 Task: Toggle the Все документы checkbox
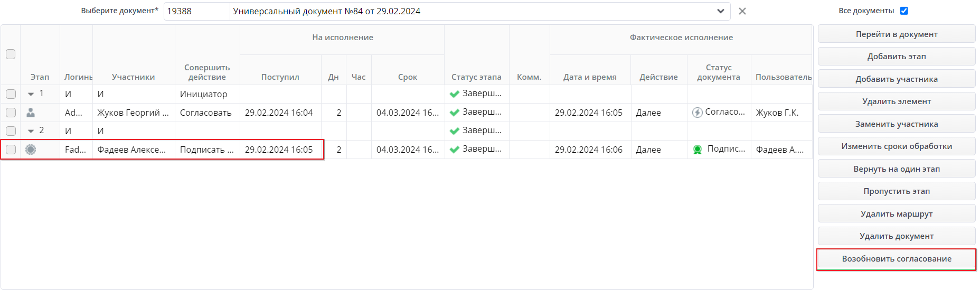pyautogui.click(x=904, y=11)
